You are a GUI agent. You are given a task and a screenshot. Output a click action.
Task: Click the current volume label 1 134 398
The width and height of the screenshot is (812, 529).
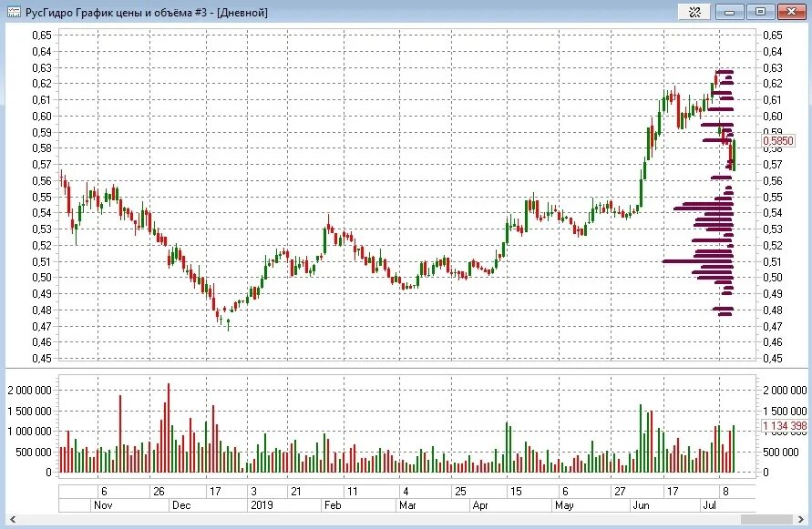click(784, 425)
